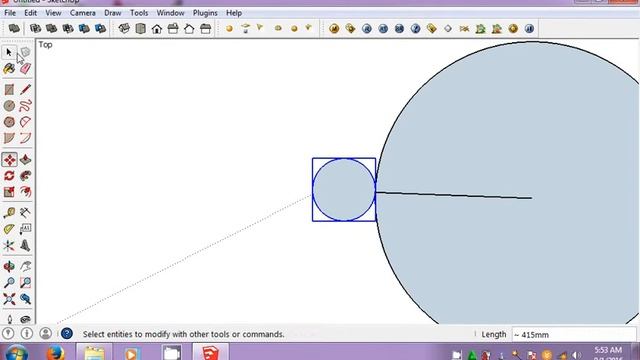Select the Polygon tool
Image resolution: width=640 pixels, height=360 pixels.
coord(9,122)
